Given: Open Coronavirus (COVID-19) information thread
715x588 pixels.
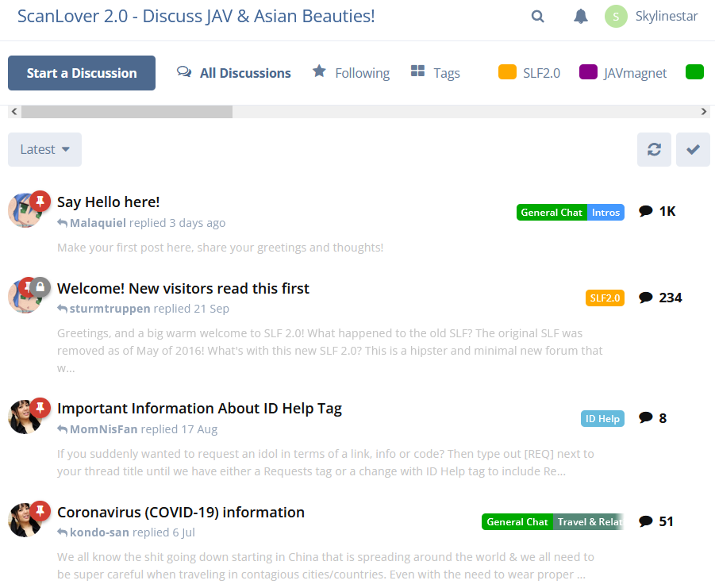Looking at the screenshot, I should (181, 512).
